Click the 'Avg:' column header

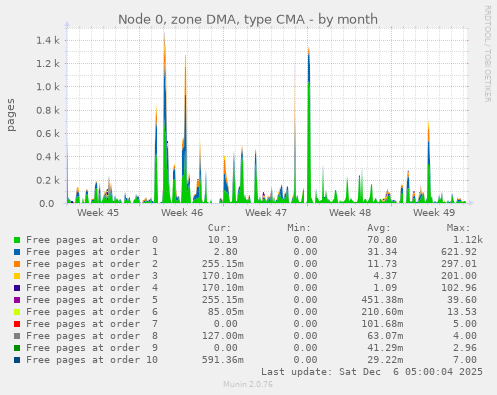point(379,228)
